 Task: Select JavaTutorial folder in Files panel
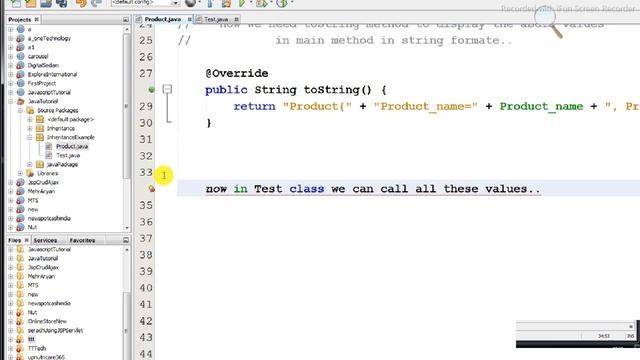[x=43, y=258]
